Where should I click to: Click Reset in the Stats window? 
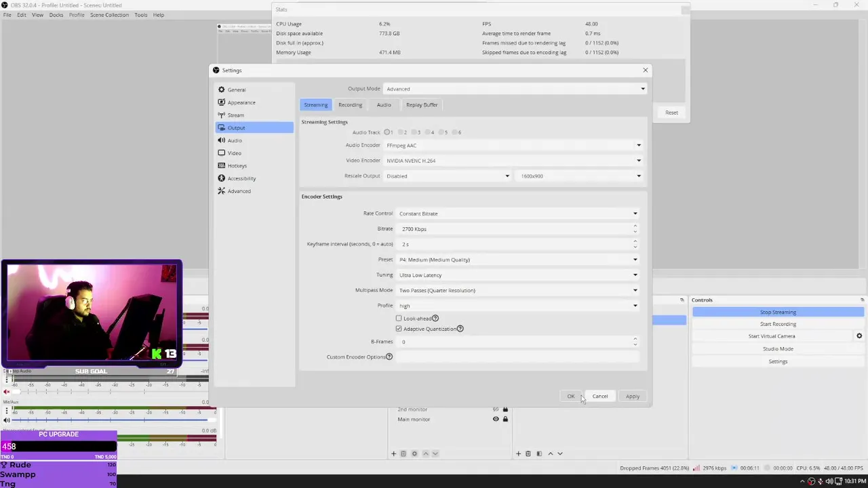coord(671,113)
